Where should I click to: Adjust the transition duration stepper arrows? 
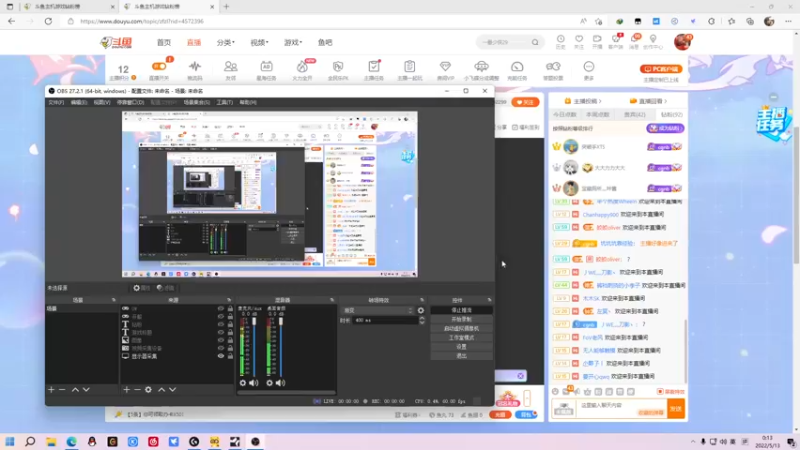pyautogui.click(x=422, y=320)
